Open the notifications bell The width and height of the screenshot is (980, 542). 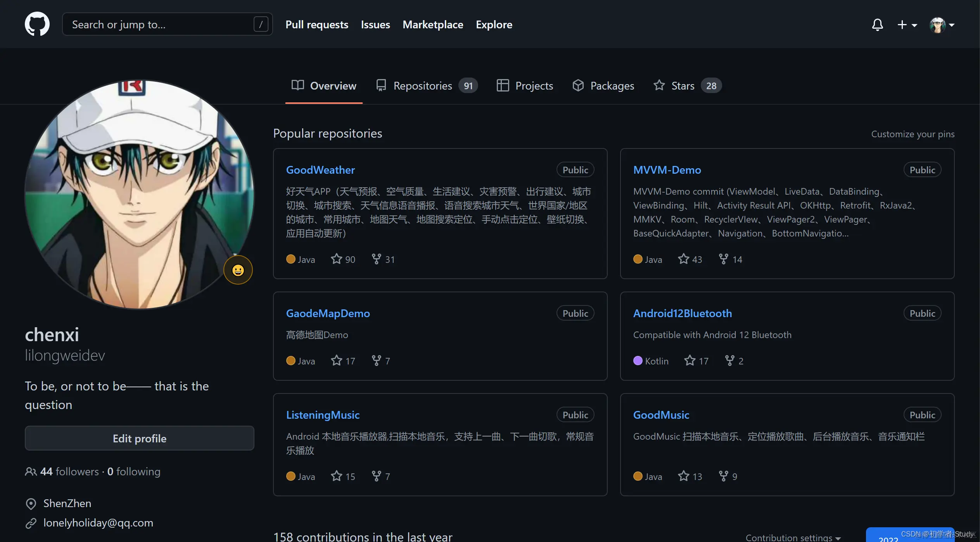877,24
